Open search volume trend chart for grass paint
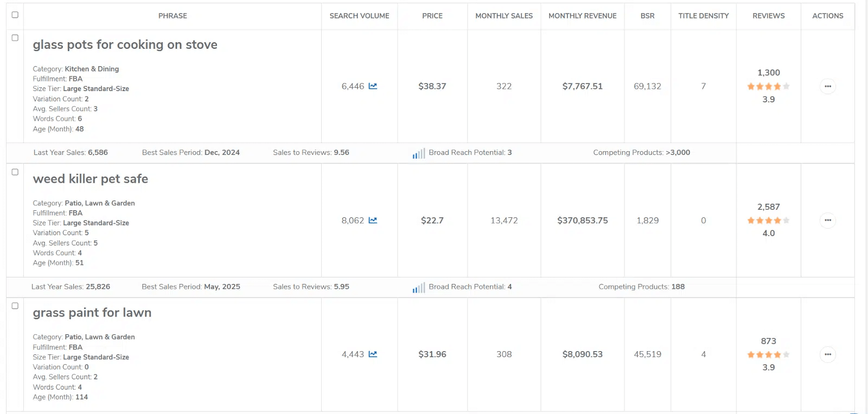 point(373,354)
